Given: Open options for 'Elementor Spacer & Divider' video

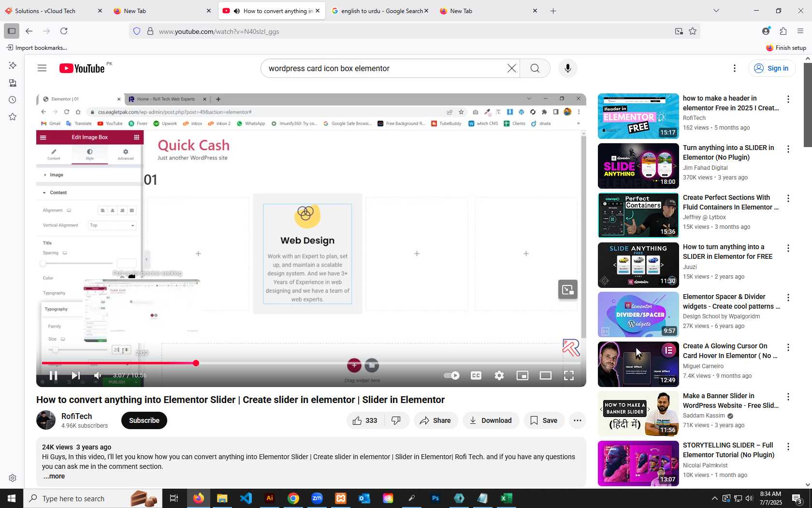Looking at the screenshot, I should [788, 298].
